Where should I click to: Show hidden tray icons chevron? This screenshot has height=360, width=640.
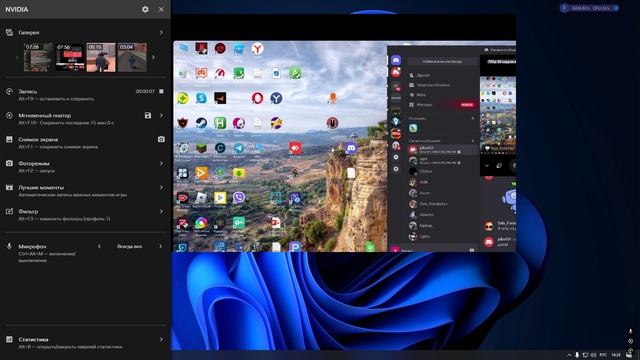(569, 355)
